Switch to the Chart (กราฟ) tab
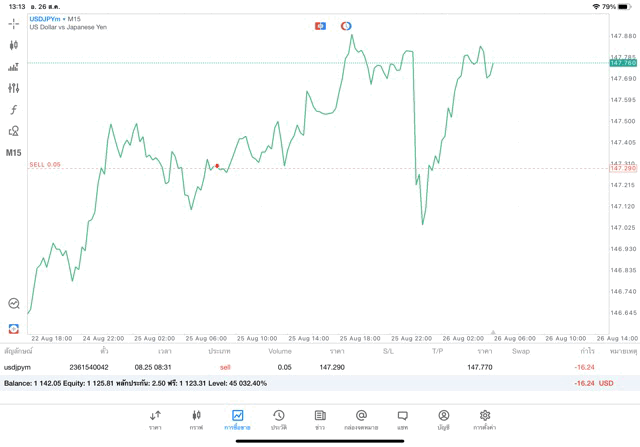The image size is (640, 447). point(196,418)
